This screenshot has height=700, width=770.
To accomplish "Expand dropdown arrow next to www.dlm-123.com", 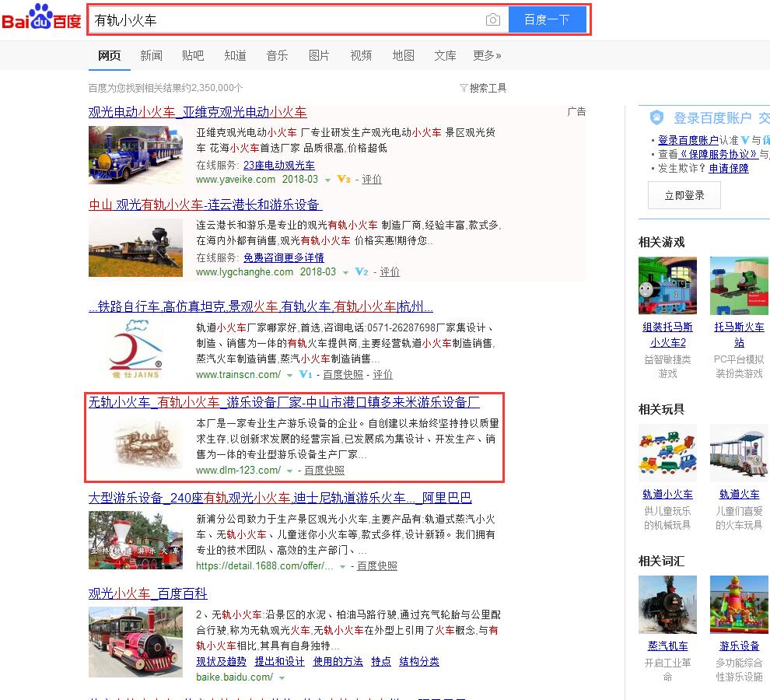I will [290, 471].
